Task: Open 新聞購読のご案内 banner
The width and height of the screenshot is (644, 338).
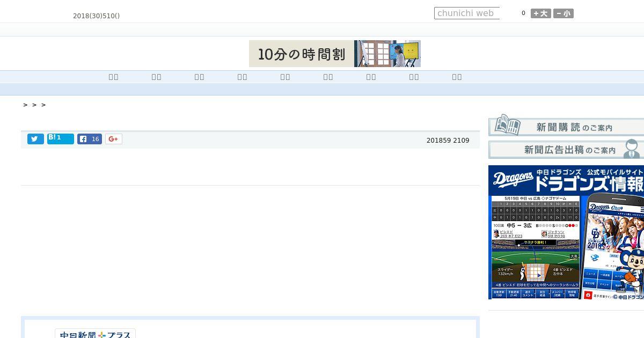Action: point(566,125)
